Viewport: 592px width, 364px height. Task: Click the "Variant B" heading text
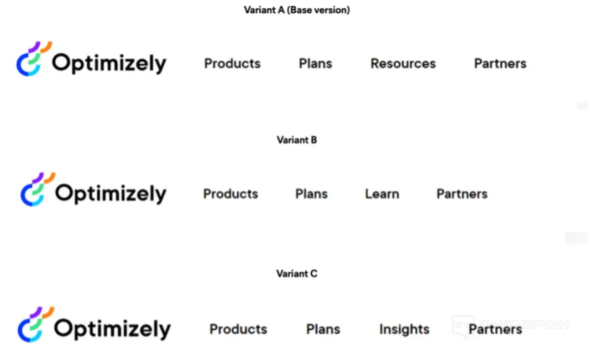[297, 140]
